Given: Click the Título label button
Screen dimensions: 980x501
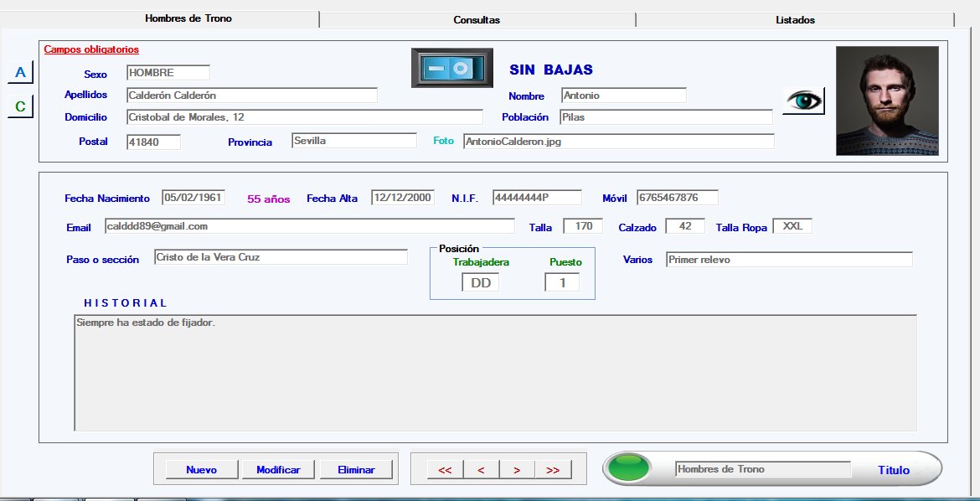Looking at the screenshot, I should point(893,470).
